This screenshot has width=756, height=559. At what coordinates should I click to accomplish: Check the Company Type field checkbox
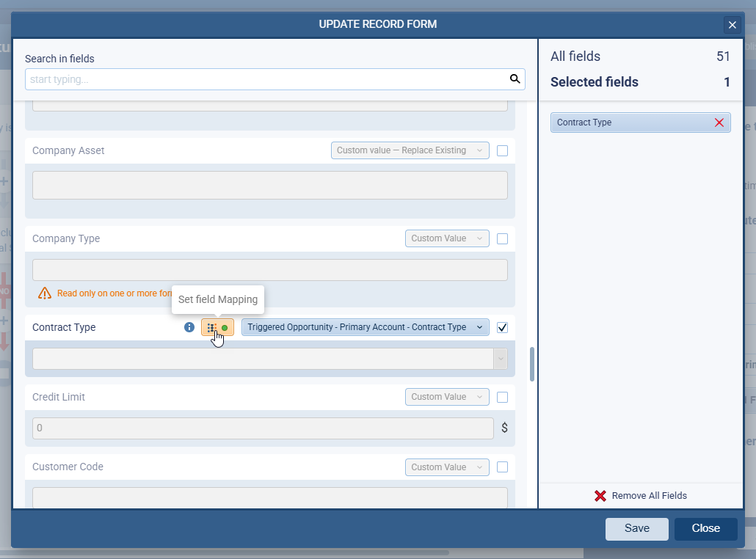502,239
